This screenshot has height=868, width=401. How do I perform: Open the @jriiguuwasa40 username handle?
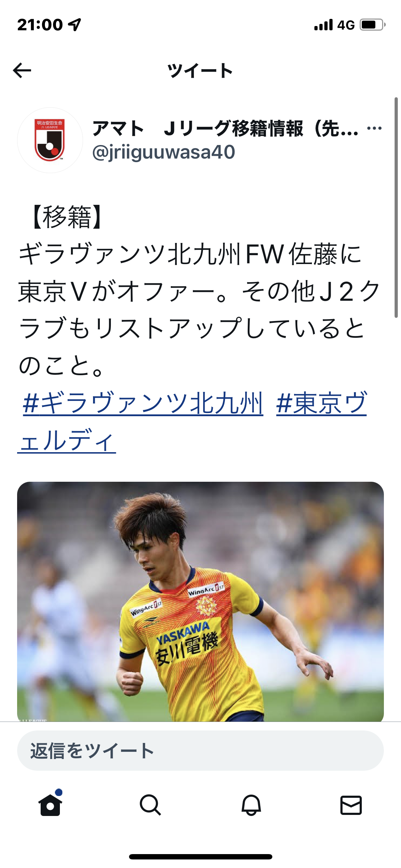164,152
